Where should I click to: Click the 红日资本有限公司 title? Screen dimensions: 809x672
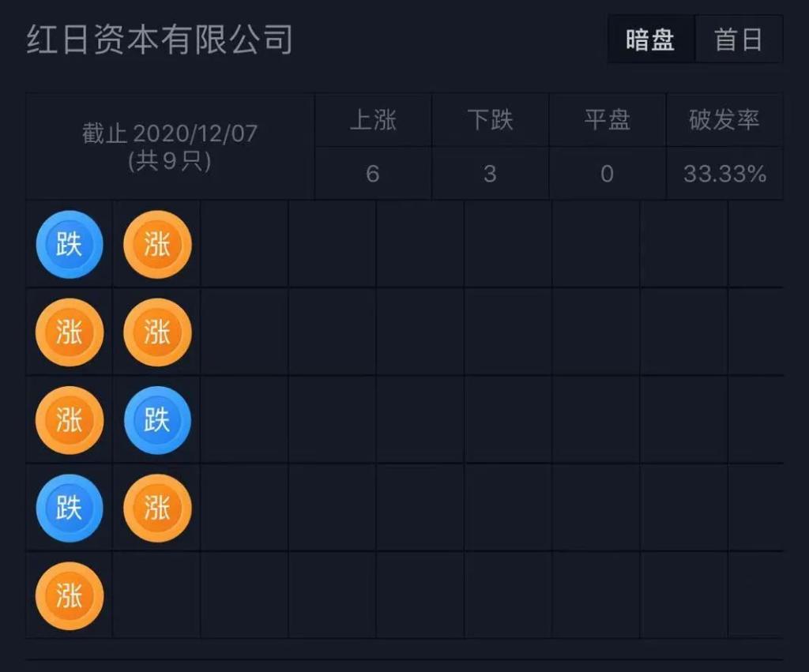(160, 39)
